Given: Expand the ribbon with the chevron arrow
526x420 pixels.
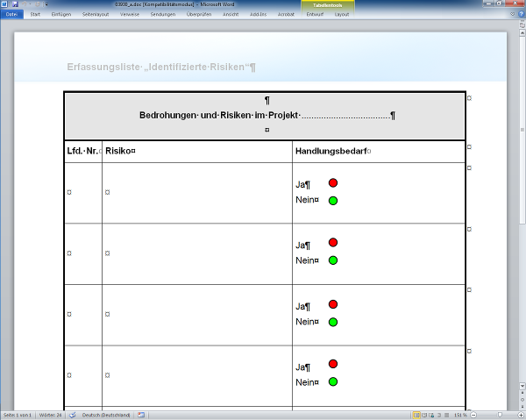Looking at the screenshot, I should pos(511,14).
